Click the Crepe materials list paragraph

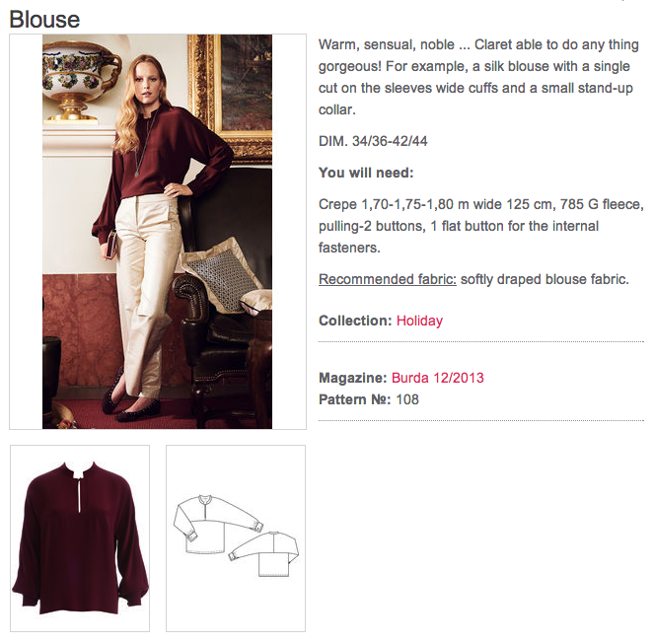480,226
